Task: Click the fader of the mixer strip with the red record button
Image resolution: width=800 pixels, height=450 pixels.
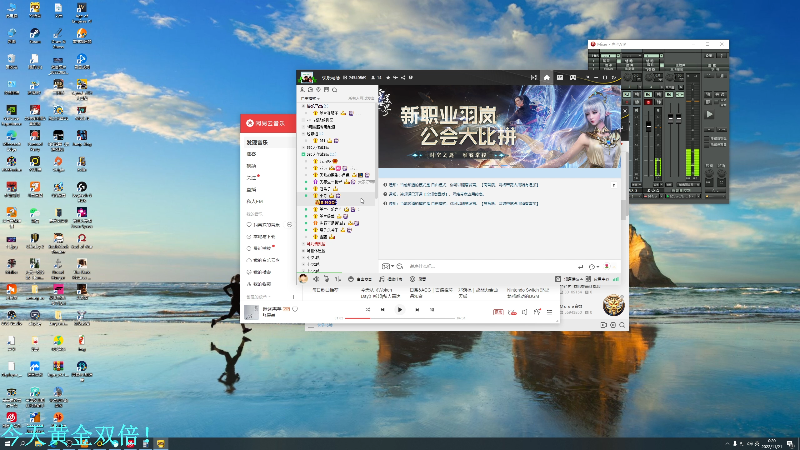Action: [648, 126]
